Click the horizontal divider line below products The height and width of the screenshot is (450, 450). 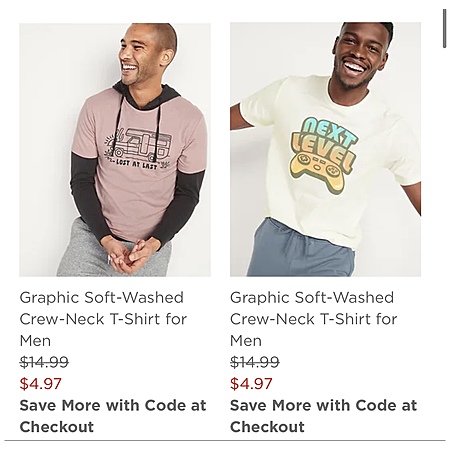pyautogui.click(x=225, y=440)
